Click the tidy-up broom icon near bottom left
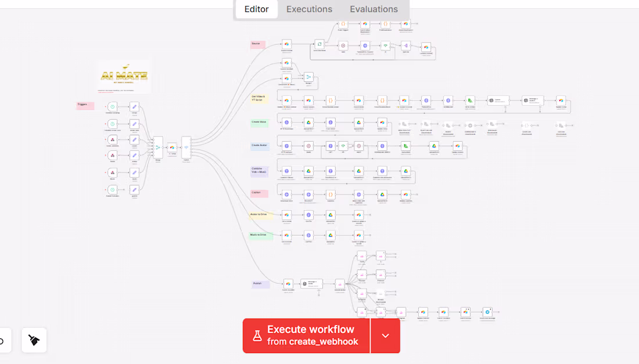Viewport: 639px width, 364px height. tap(34, 340)
